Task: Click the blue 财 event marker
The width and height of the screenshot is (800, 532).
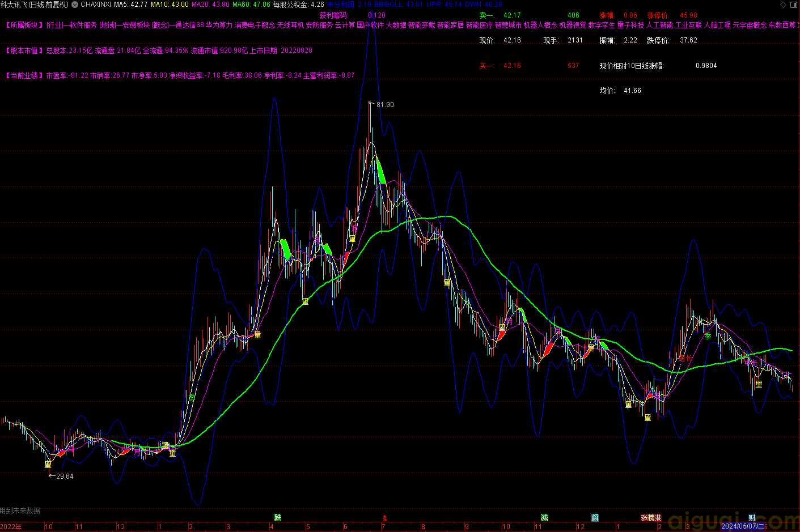Action: click(752, 518)
